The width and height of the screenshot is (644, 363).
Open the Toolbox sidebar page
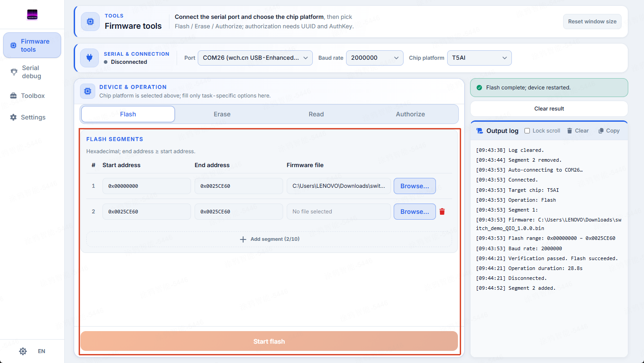32,96
